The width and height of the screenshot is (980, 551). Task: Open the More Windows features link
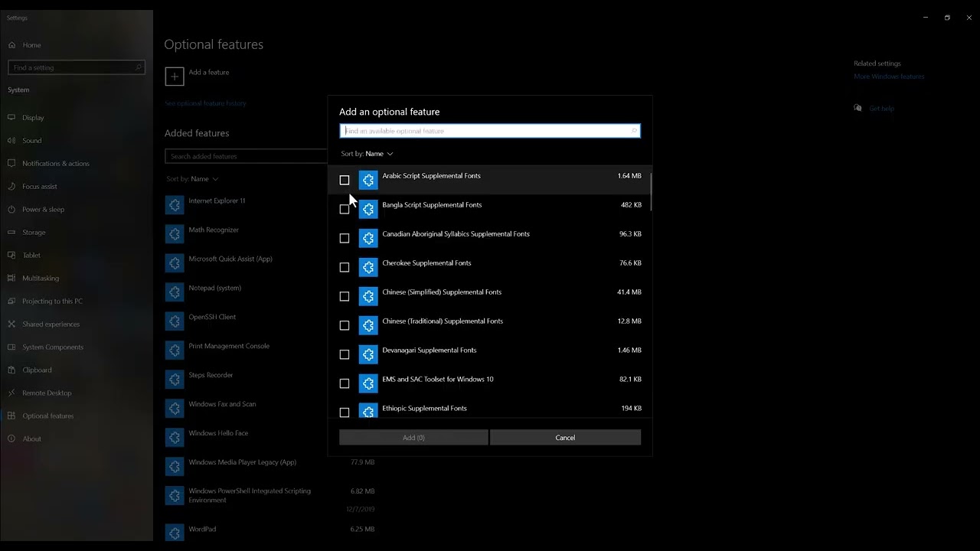pyautogui.click(x=889, y=77)
